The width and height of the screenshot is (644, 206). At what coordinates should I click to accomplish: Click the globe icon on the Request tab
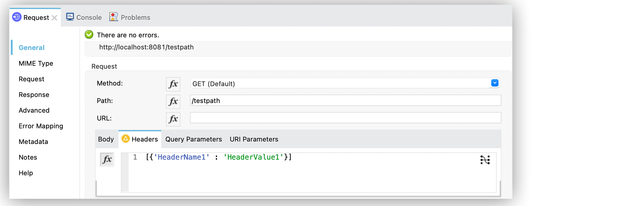(17, 17)
